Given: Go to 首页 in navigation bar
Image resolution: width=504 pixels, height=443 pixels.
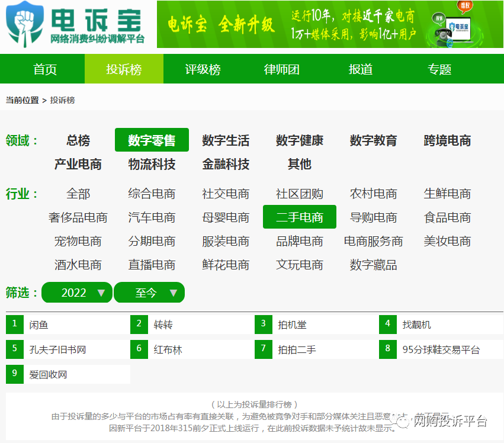Looking at the screenshot, I should tap(44, 69).
